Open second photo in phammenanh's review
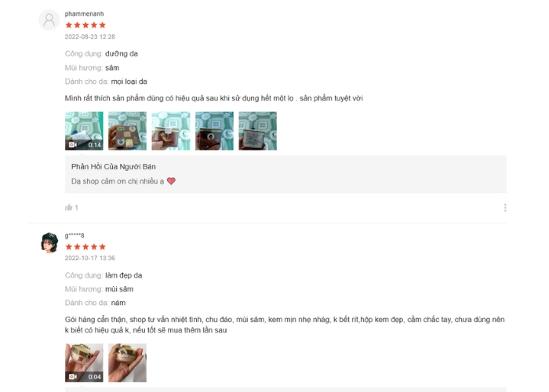This screenshot has height=392, width=549. click(127, 131)
